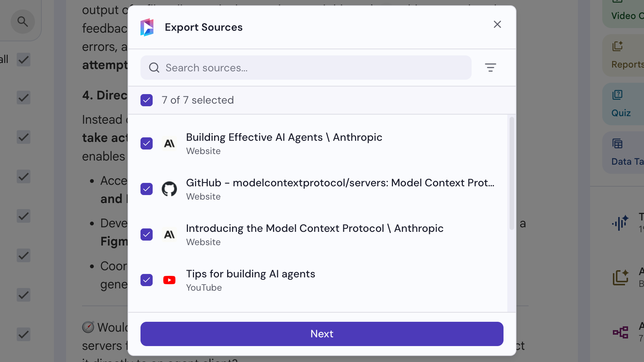Uncheck Building Effective AI Agents source
Image resolution: width=644 pixels, height=362 pixels.
pyautogui.click(x=147, y=143)
